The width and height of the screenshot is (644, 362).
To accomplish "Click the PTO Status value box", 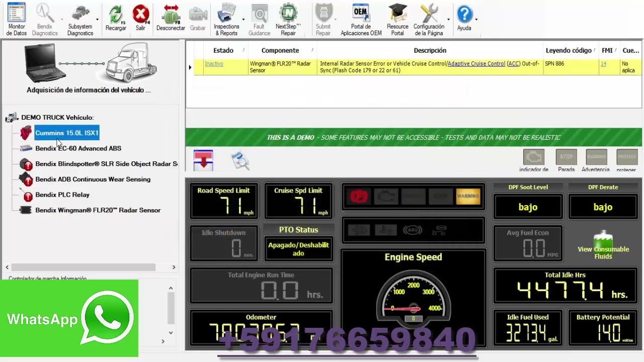I will pos(298,248).
